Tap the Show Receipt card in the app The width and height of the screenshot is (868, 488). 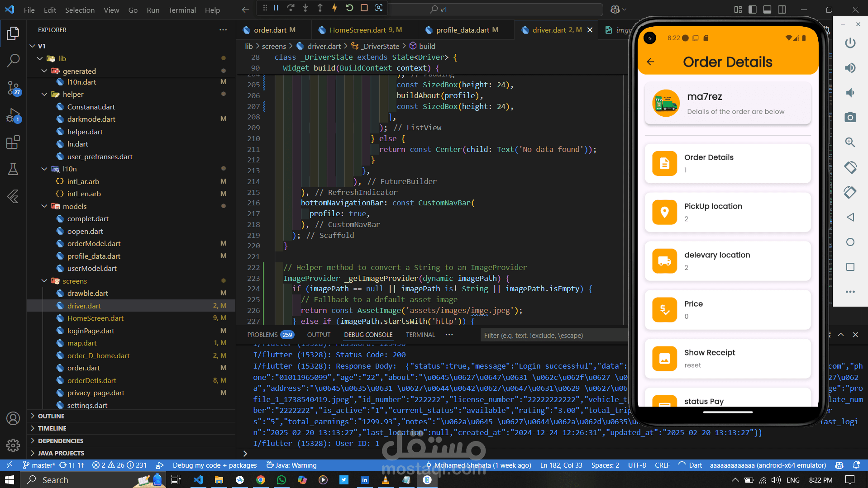coord(727,358)
